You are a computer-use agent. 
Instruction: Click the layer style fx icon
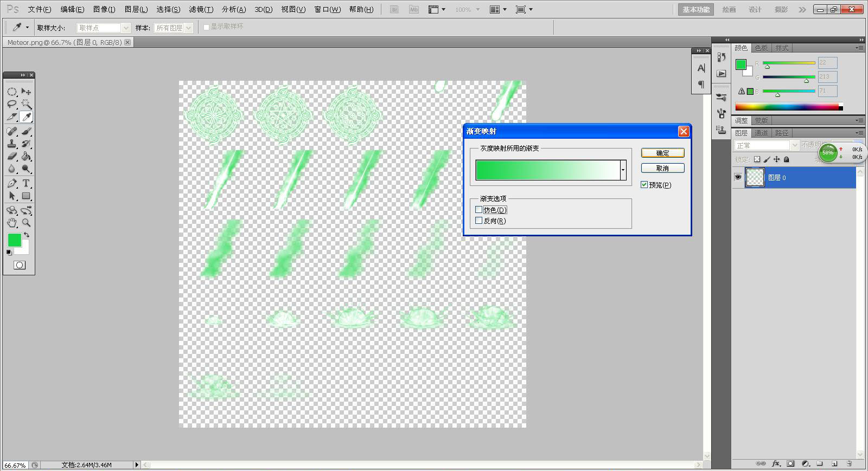(776, 463)
